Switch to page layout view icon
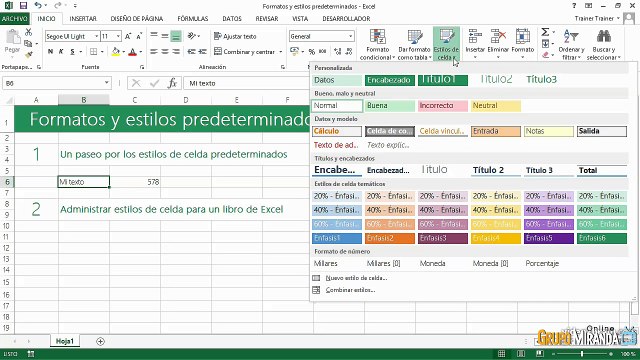 pos(521,353)
